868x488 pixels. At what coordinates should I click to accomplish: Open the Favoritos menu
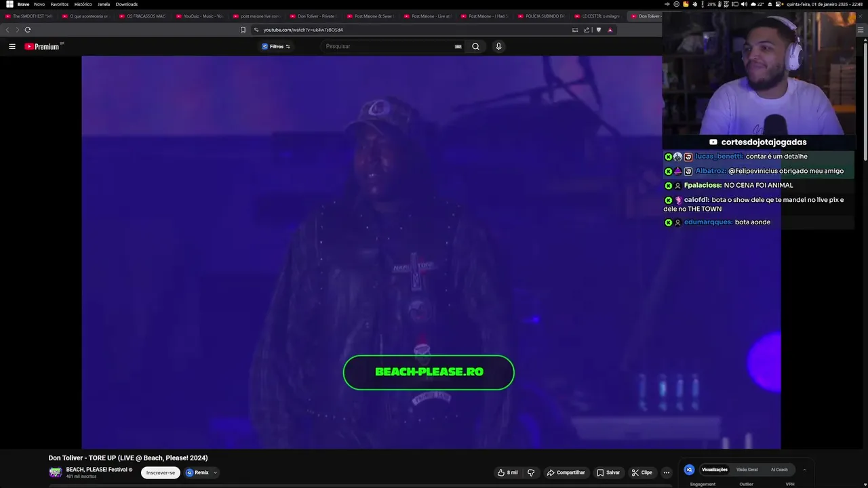click(x=60, y=4)
